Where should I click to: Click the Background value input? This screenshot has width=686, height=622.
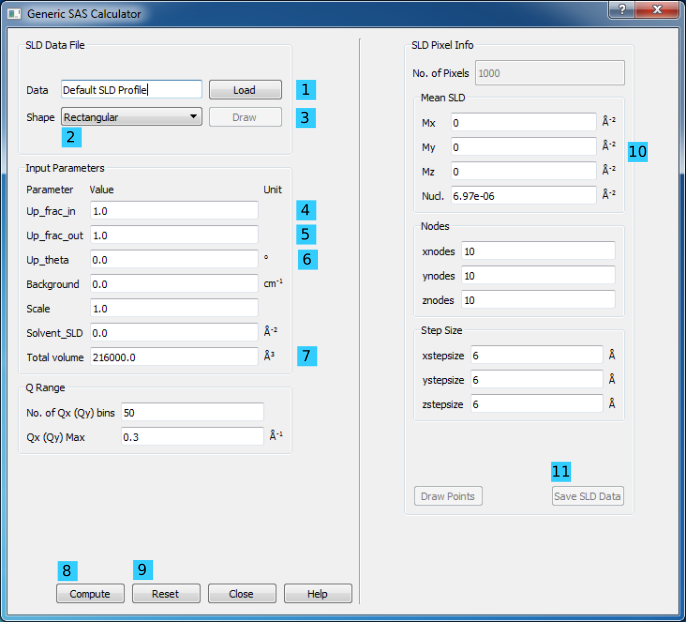coord(173,284)
